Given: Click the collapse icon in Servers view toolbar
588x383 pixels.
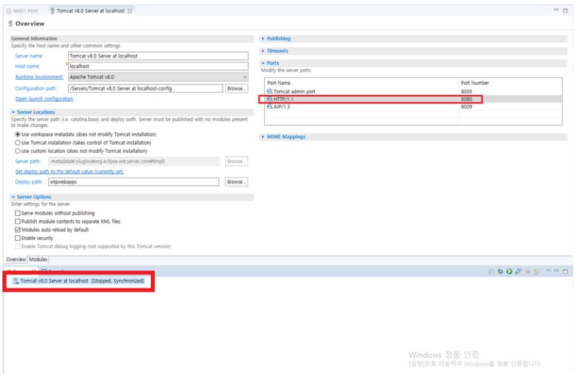Looking at the screenshot, I should (x=492, y=271).
